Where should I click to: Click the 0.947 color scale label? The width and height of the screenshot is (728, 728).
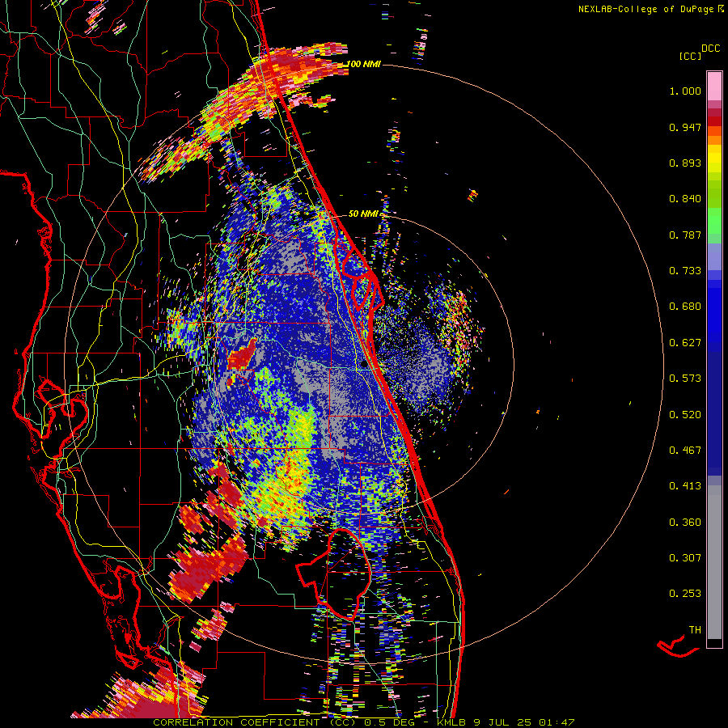(x=685, y=127)
